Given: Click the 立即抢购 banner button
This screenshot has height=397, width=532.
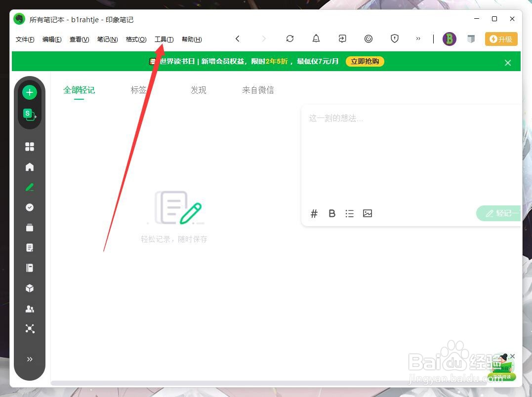Looking at the screenshot, I should coord(365,61).
